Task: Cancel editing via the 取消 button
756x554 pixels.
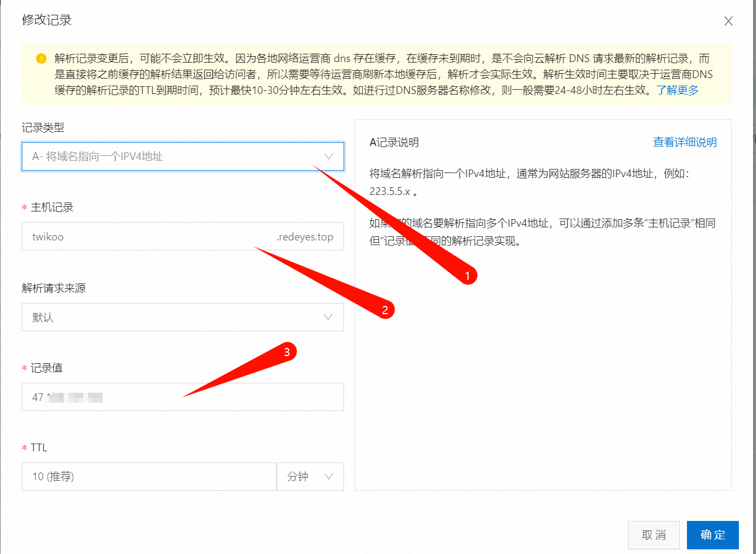Action: (x=653, y=535)
